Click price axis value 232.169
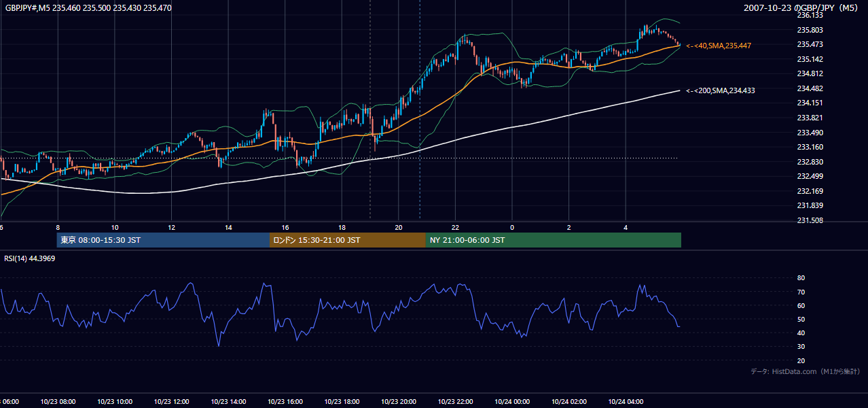 pos(810,191)
